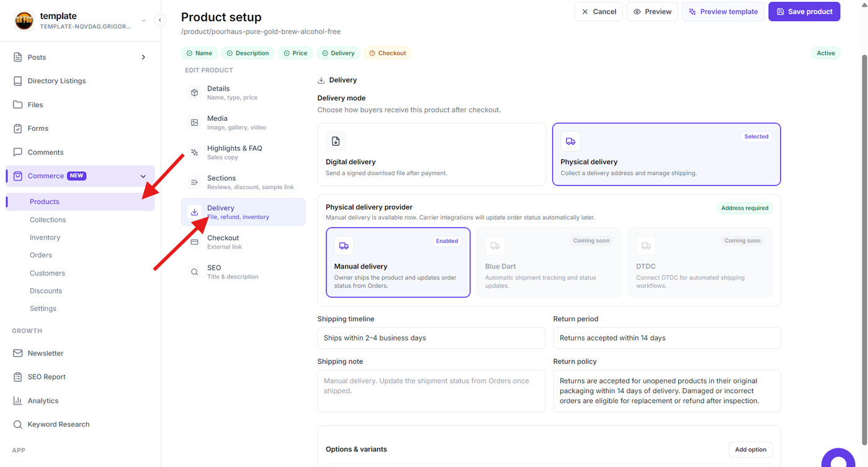Click the Shipping timeline text field

431,338
